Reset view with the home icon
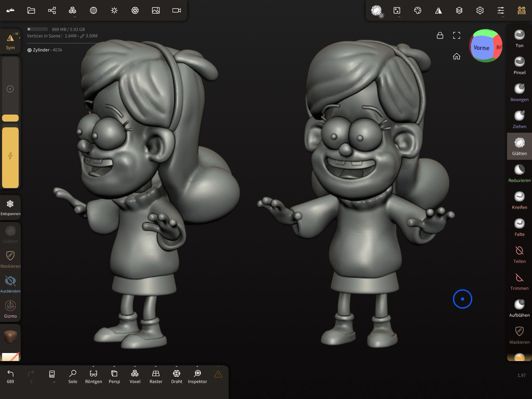This screenshot has height=399, width=532. click(456, 56)
